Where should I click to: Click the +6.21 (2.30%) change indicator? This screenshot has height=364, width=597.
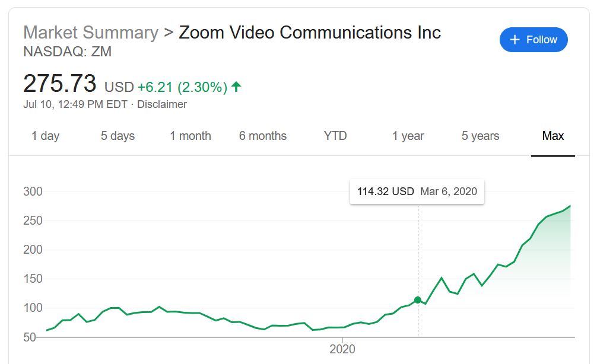[184, 87]
